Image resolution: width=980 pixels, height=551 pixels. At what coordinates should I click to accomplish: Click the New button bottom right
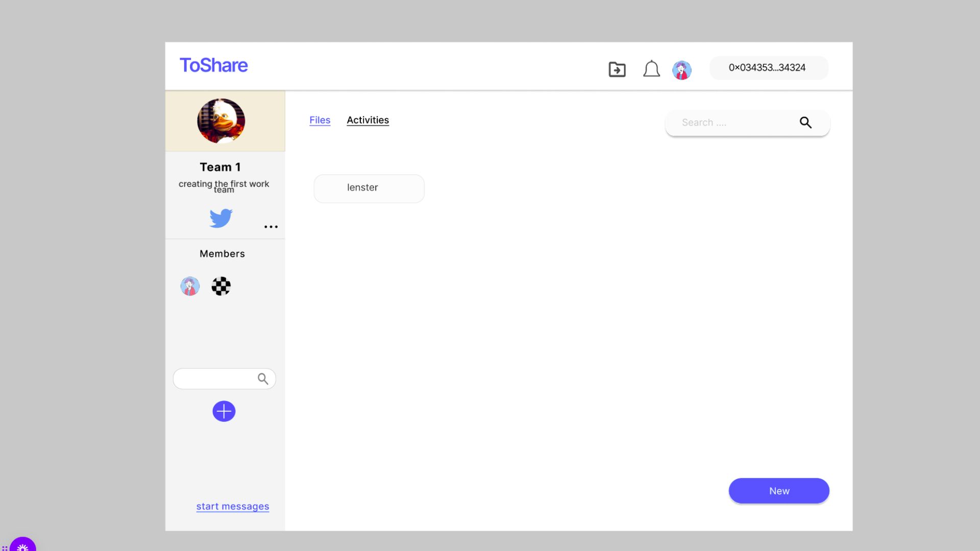pyautogui.click(x=779, y=490)
